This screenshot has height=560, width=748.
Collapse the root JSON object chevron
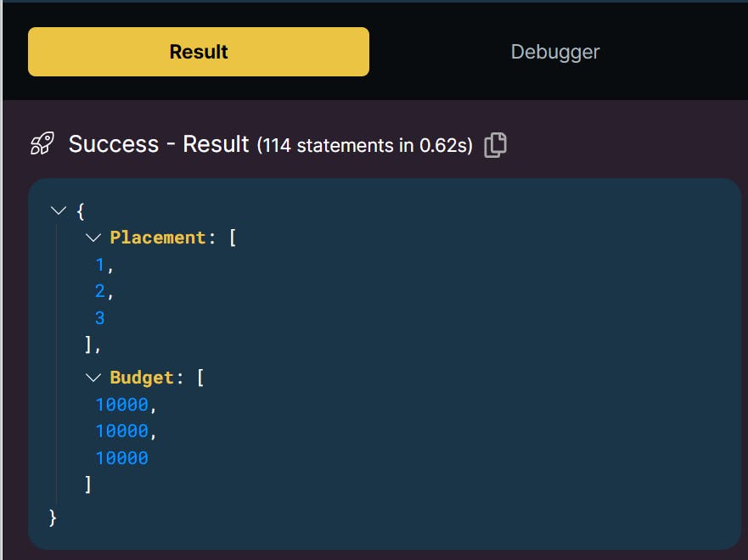pos(58,210)
